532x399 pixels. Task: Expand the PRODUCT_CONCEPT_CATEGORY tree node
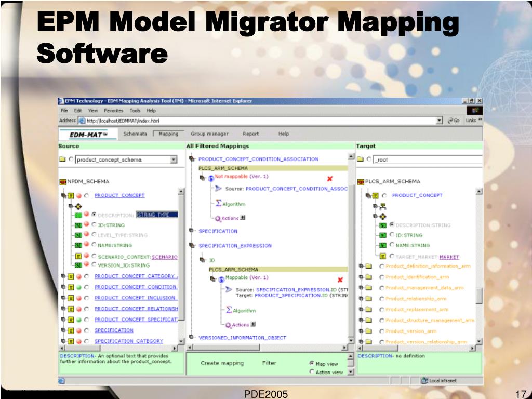click(63, 276)
